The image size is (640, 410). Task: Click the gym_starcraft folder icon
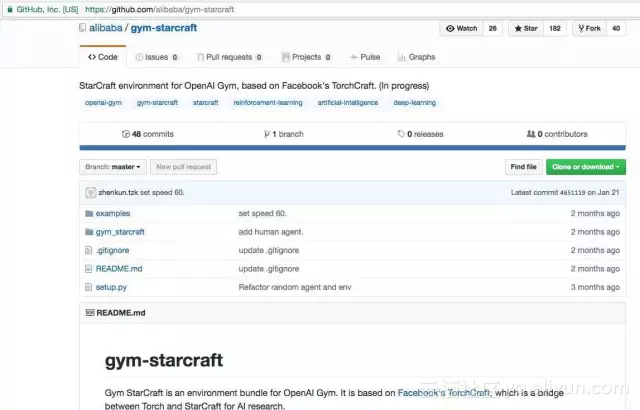coord(89,232)
